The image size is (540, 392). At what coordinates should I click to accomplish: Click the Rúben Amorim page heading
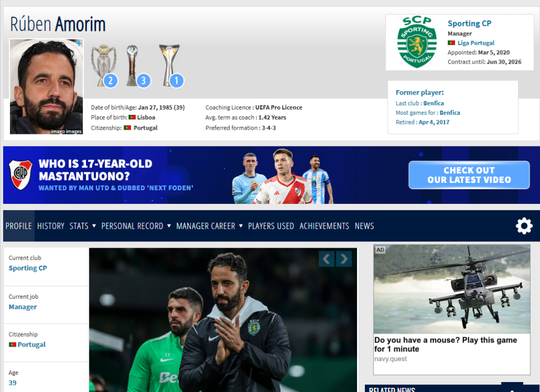[57, 24]
